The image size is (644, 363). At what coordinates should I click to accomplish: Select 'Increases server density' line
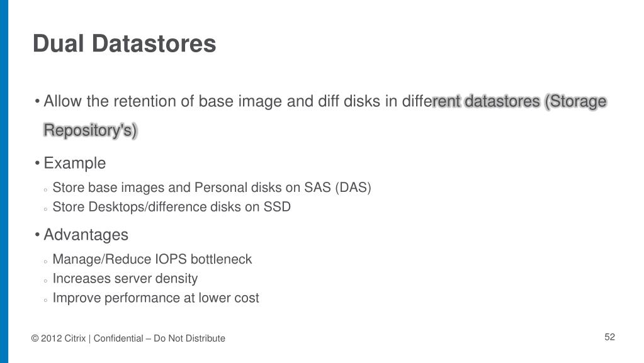pyautogui.click(x=125, y=279)
